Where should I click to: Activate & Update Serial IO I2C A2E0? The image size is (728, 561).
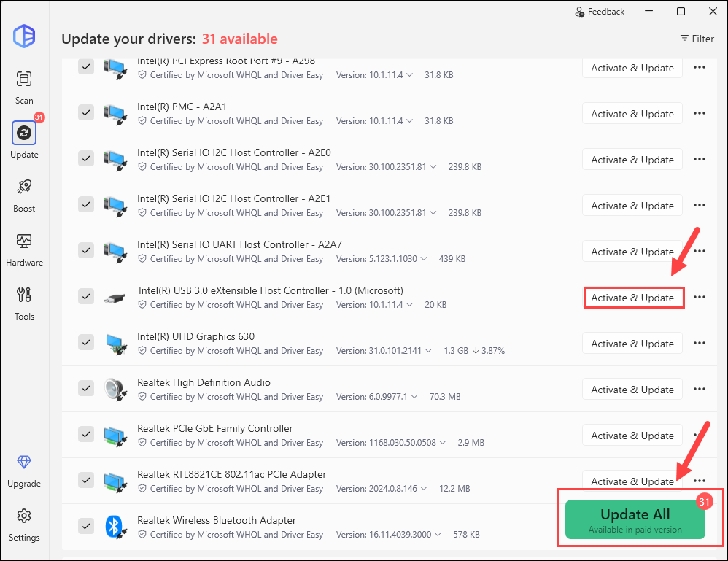632,160
